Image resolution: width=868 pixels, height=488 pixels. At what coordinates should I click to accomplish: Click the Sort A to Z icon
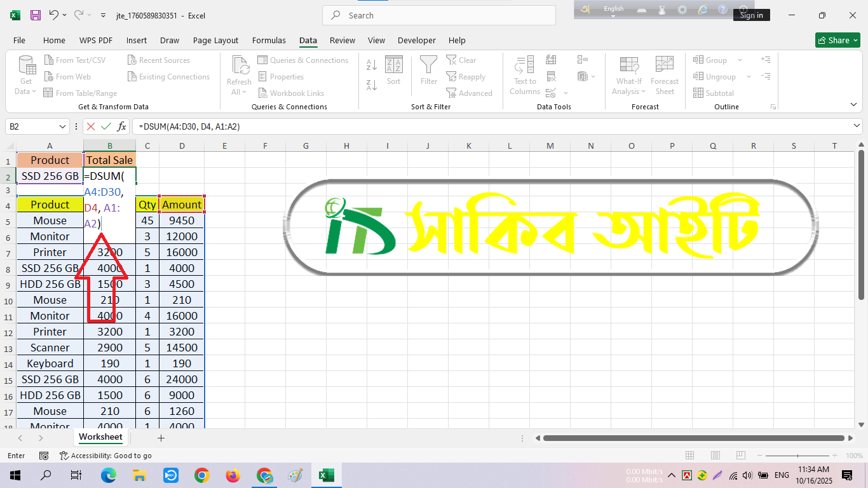372,65
